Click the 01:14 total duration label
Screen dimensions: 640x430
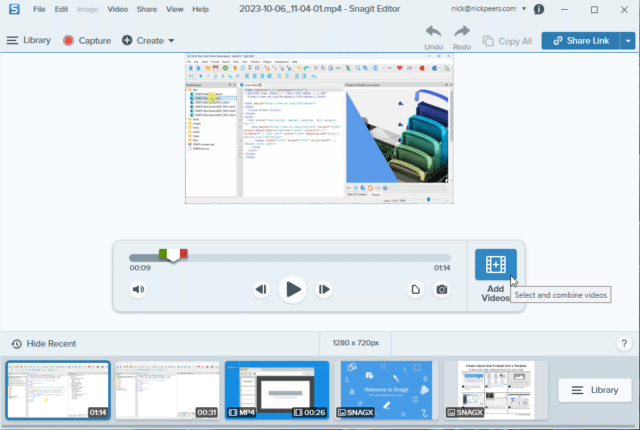442,268
